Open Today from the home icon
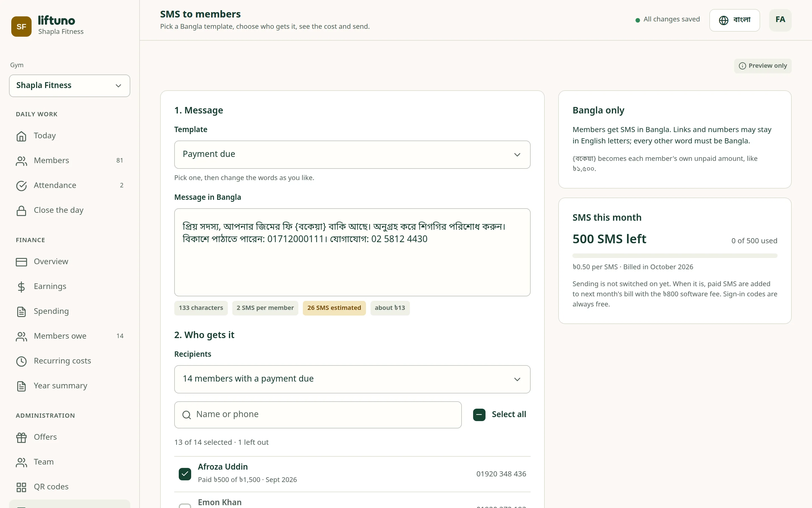812x508 pixels. (x=21, y=136)
